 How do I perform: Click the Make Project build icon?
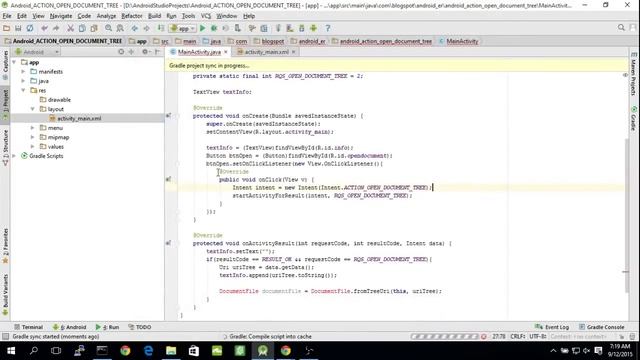click(x=161, y=28)
